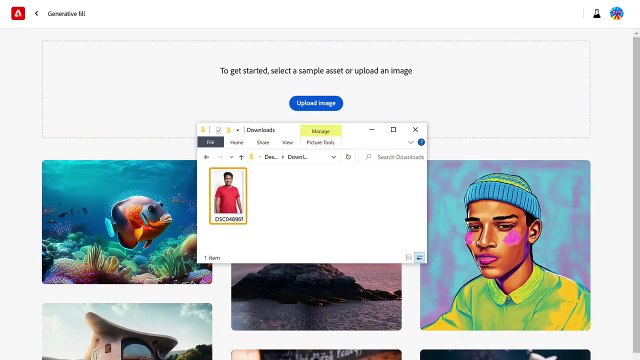Expand the address bar path dropdown
This screenshot has width=640, height=360.
333,157
